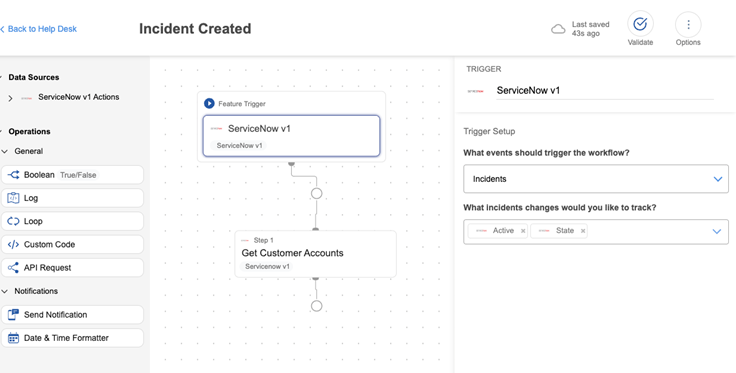The width and height of the screenshot is (736, 373).
Task: Select the Boolean True/False operation
Action: point(72,175)
